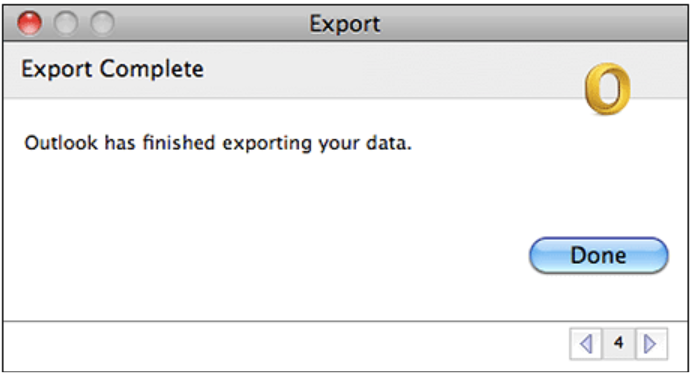The image size is (690, 373).
Task: Return to step 3 via back triangle
Action: [x=586, y=344]
